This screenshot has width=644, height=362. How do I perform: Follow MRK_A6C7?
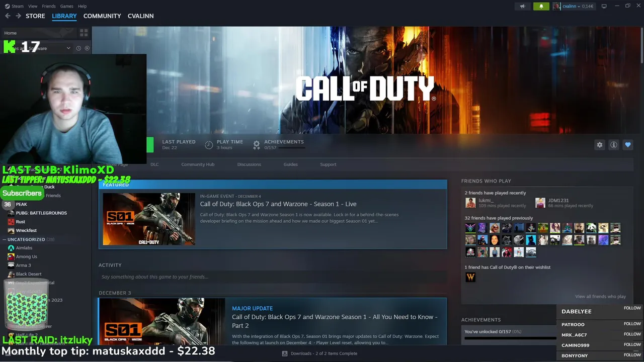click(632, 334)
